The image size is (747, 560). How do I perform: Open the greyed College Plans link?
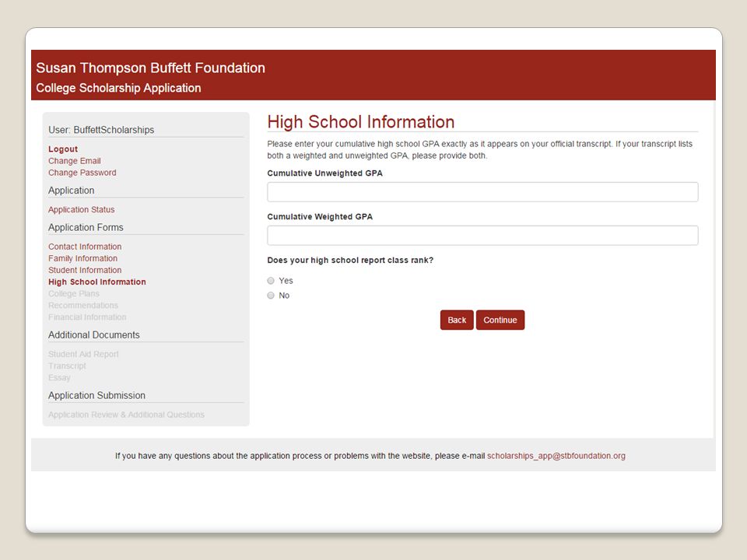(x=74, y=293)
